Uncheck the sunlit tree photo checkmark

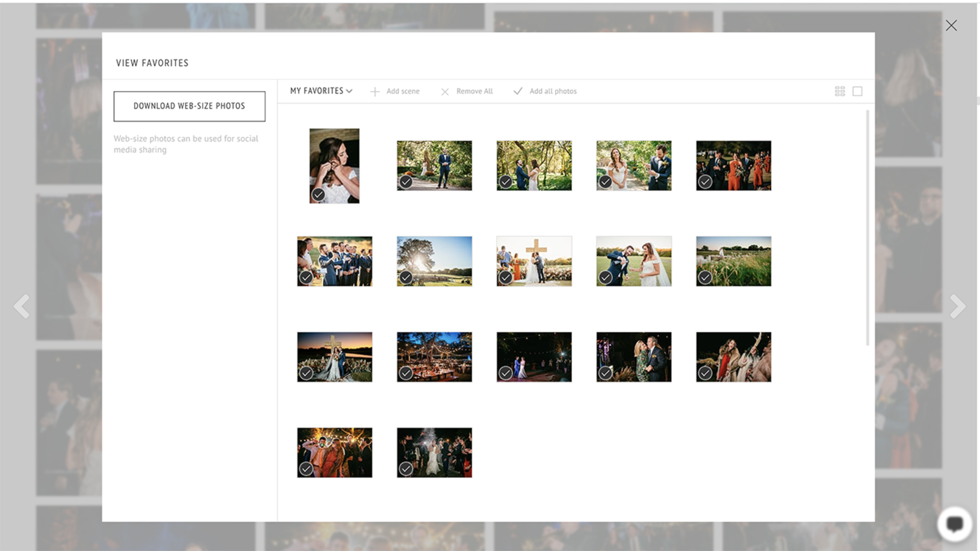406,277
